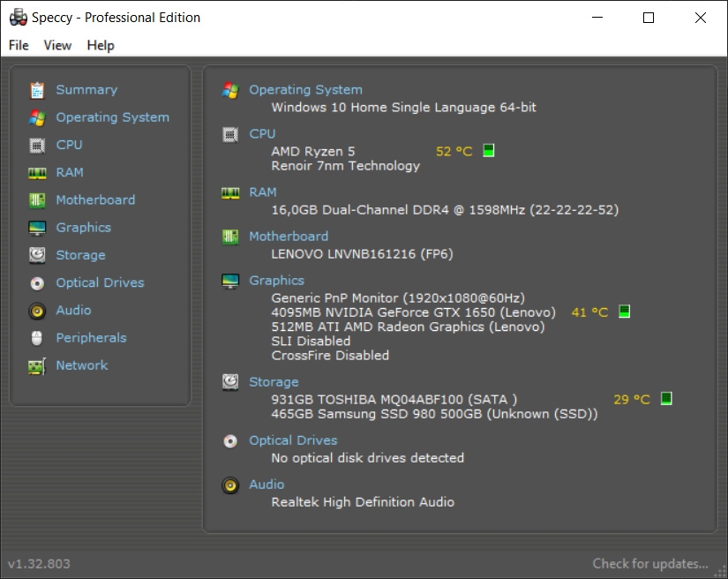Click the Graphics monitor icon in summary panel
728x579 pixels.
(x=230, y=281)
